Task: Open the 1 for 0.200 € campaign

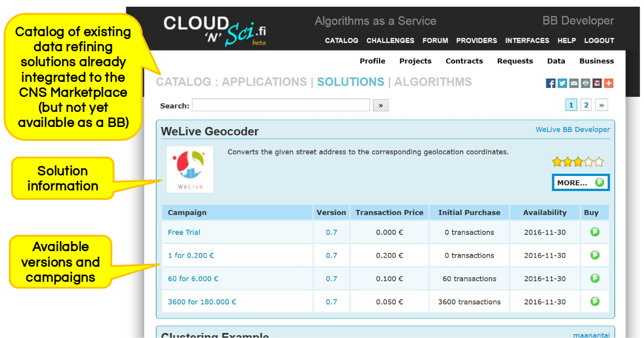Action: 190,256
